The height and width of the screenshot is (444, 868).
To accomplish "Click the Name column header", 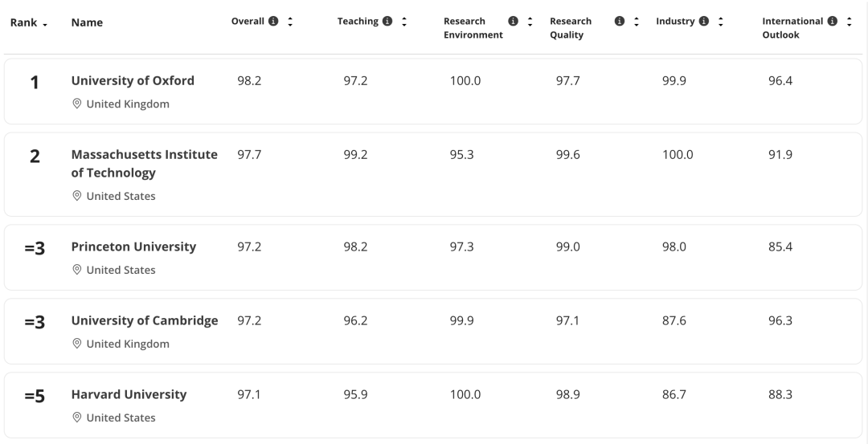I will tap(88, 23).
